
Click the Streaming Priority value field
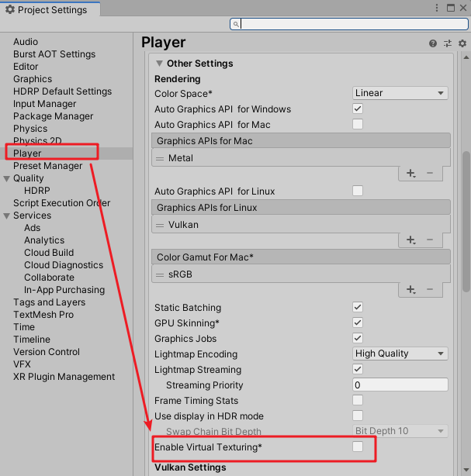pyautogui.click(x=400, y=385)
